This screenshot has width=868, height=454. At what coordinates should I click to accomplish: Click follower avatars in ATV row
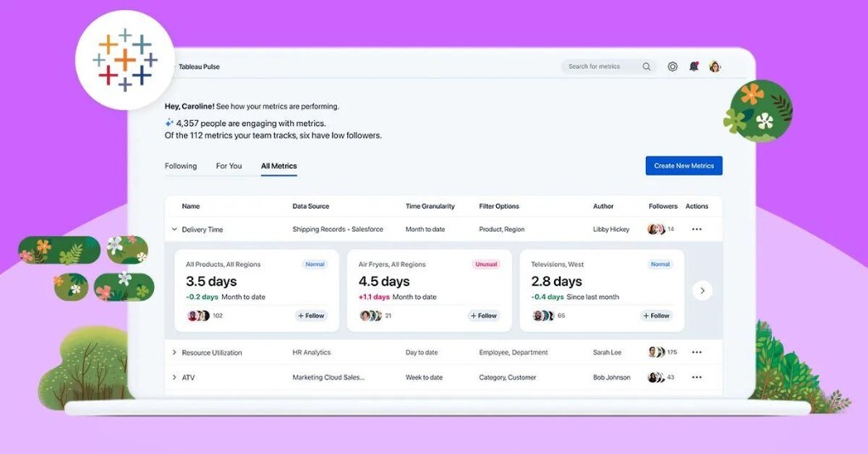(657, 377)
